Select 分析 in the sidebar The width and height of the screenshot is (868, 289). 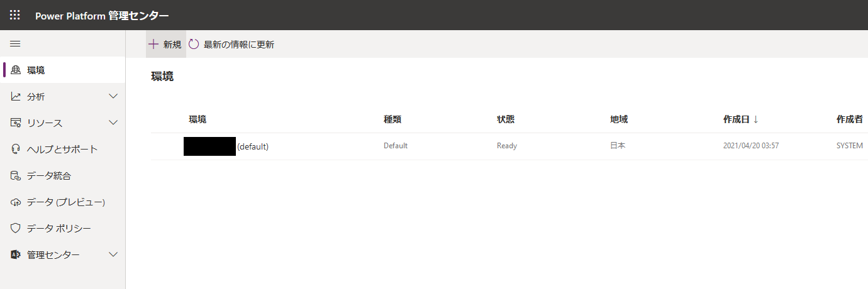coord(63,97)
